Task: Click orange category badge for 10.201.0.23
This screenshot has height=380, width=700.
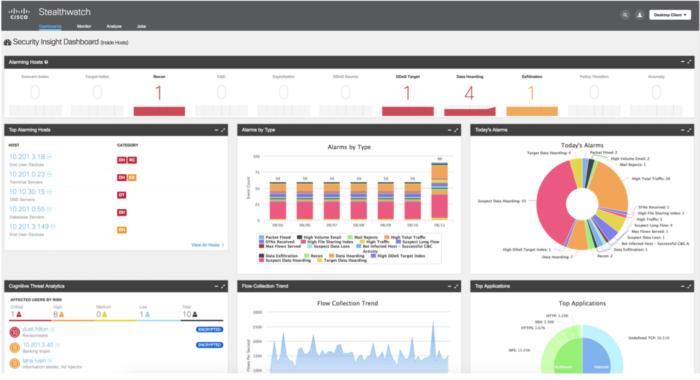Action: point(132,177)
